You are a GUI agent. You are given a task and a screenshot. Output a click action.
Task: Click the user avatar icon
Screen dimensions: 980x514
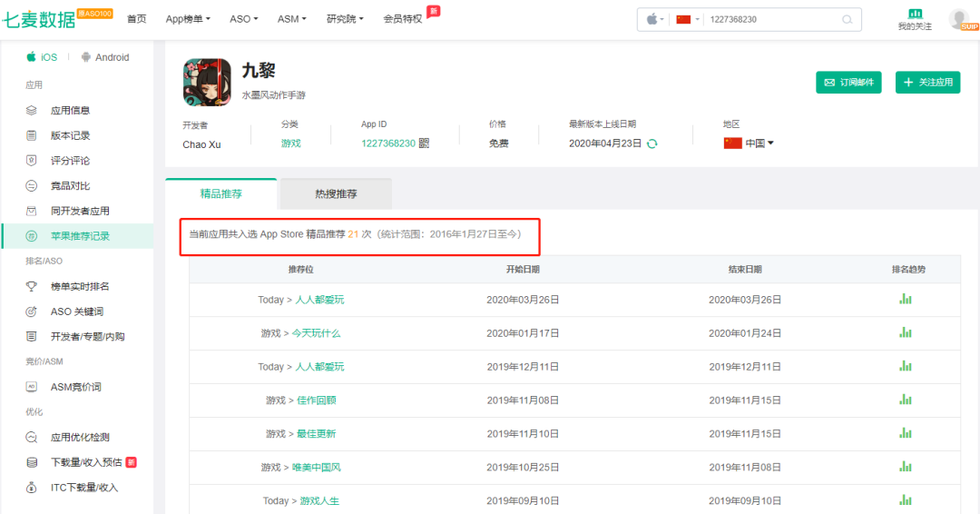(959, 19)
